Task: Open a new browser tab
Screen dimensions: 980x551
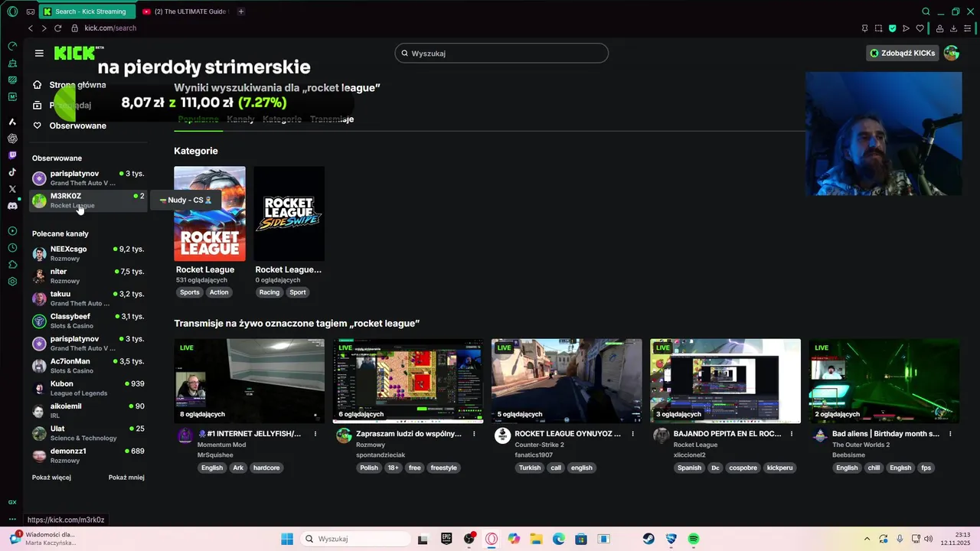Action: (x=240, y=11)
